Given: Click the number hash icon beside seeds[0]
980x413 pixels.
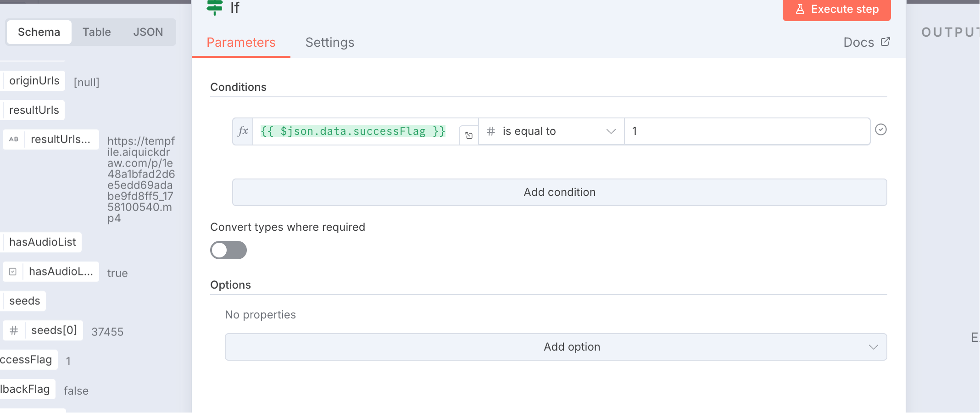Looking at the screenshot, I should coord(14,330).
